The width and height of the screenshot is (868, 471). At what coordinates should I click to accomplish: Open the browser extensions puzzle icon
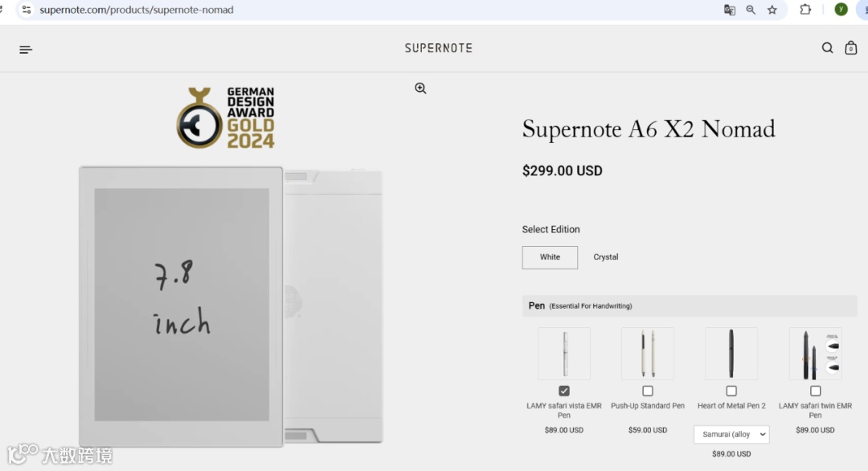[805, 10]
